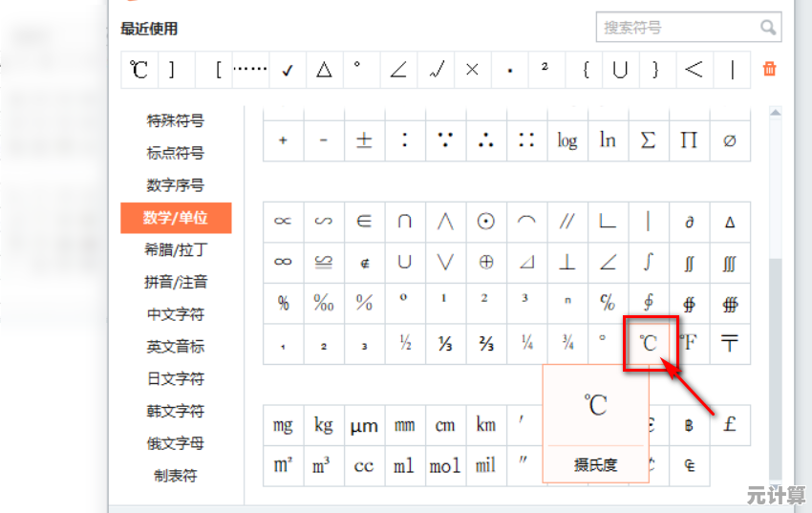This screenshot has width=812, height=513.
Task: Click the scrollbar up arrow
Action: pos(775,113)
